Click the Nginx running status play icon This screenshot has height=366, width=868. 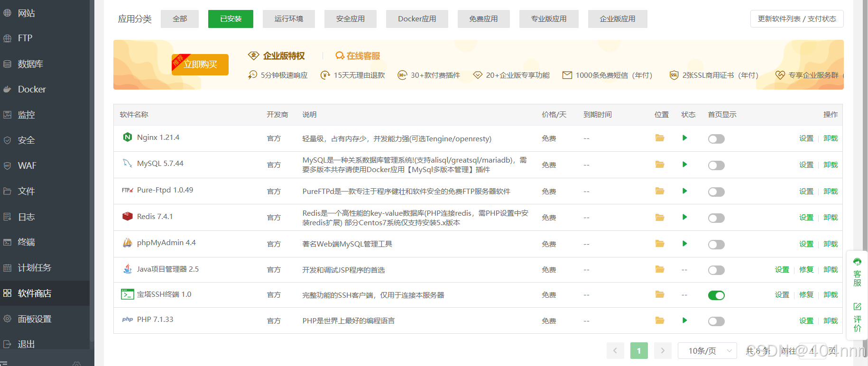[x=684, y=138]
